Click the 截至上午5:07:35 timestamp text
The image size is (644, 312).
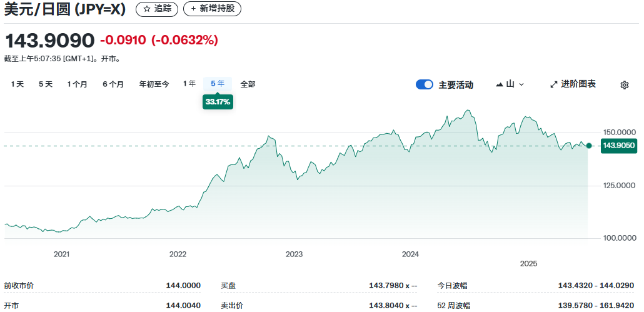[x=62, y=59]
